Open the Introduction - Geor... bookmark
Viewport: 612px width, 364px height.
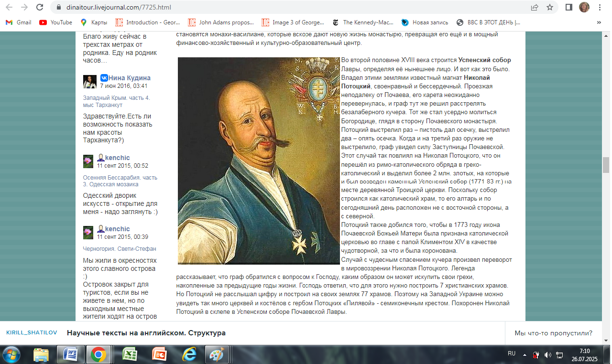click(x=148, y=22)
